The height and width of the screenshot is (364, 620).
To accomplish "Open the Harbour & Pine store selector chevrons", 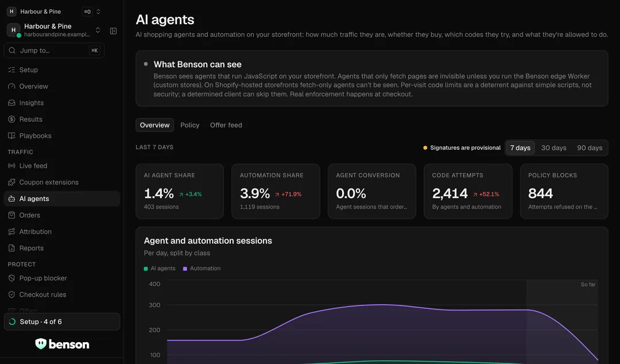I will pos(98,30).
